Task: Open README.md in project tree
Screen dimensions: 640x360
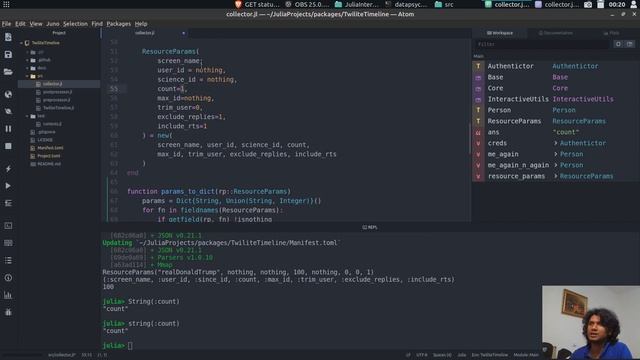Action: [49, 164]
